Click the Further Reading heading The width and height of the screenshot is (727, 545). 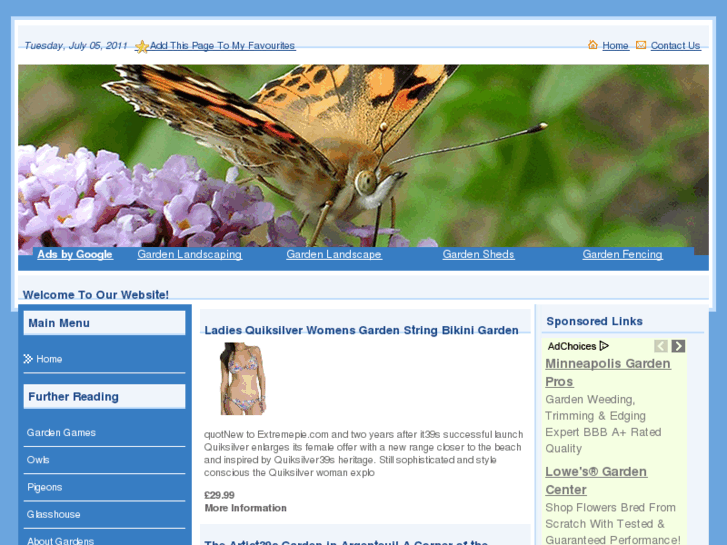pyautogui.click(x=73, y=397)
